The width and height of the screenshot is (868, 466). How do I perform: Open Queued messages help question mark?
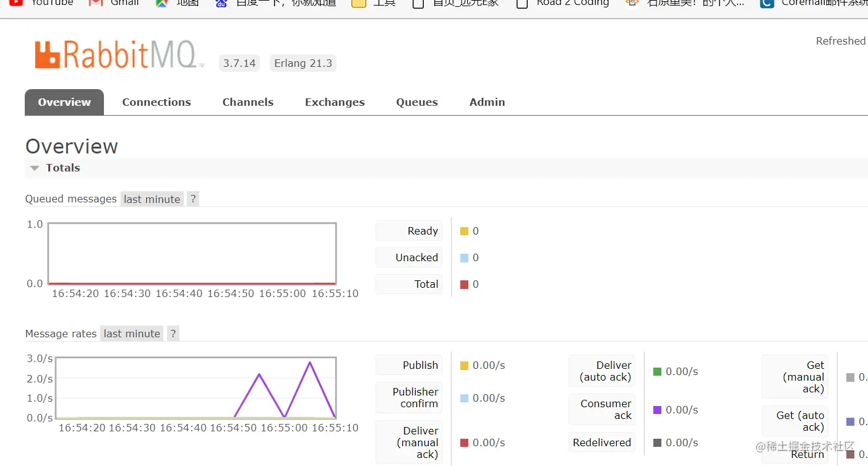pyautogui.click(x=193, y=199)
